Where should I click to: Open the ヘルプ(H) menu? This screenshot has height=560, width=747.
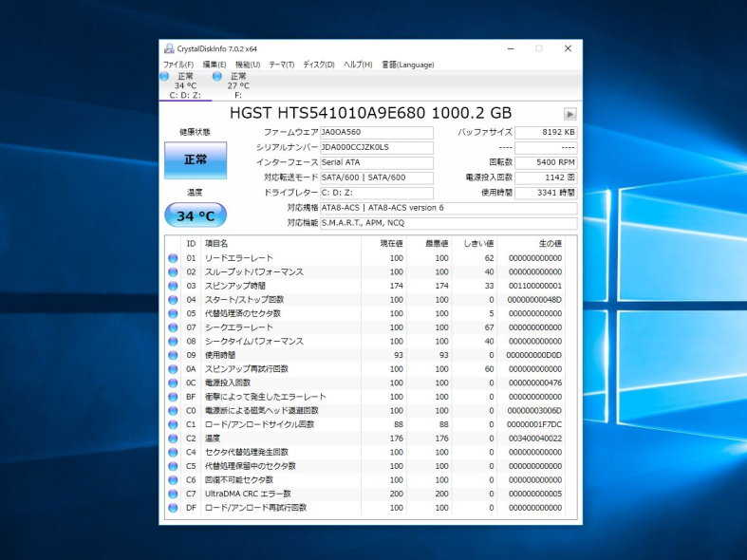tap(358, 65)
